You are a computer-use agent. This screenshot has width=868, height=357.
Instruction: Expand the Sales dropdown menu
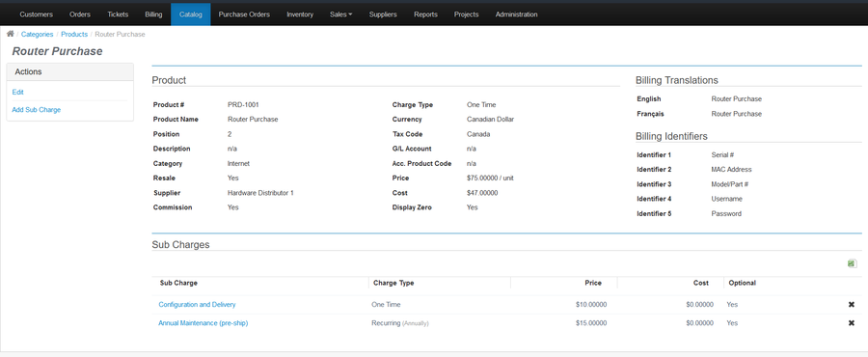pos(341,14)
